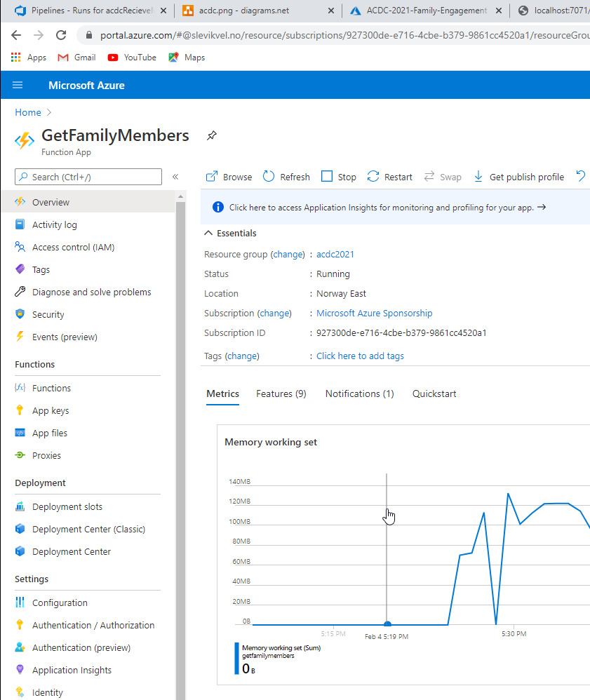Image resolution: width=590 pixels, height=700 pixels.
Task: Click the Restart toolbar icon
Action: pyautogui.click(x=373, y=177)
